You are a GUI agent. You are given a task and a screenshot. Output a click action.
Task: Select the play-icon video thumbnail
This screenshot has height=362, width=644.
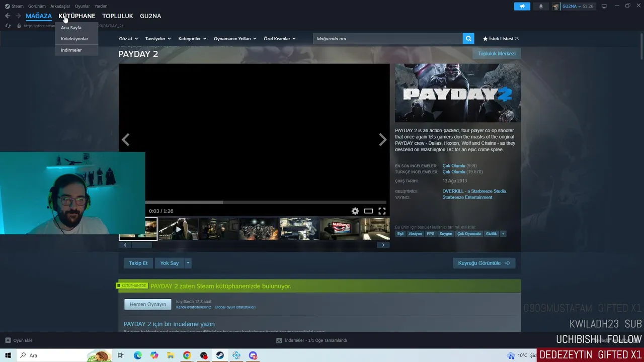tap(178, 229)
